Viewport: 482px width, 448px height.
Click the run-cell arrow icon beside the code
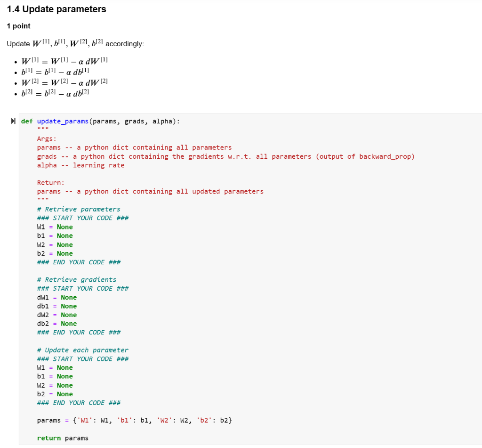click(x=13, y=121)
